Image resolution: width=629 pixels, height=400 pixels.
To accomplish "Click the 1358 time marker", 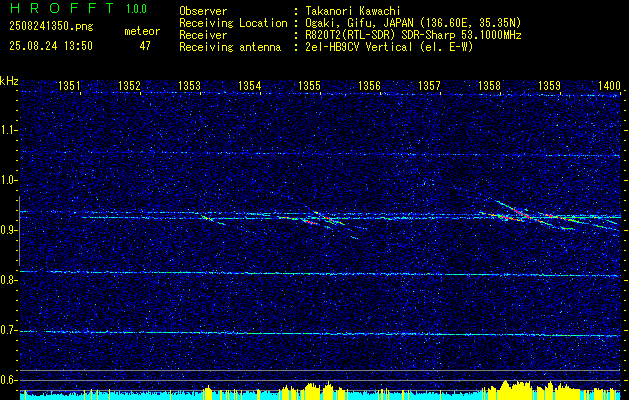I will click(x=489, y=86).
